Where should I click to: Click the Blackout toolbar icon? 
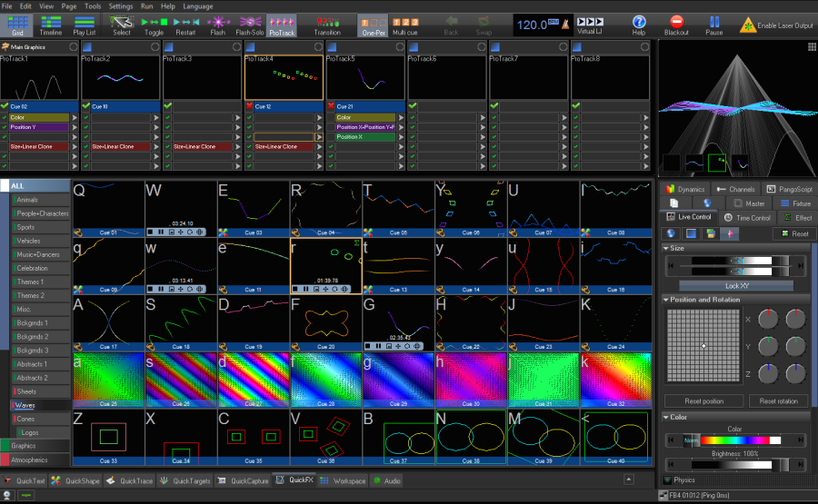(676, 22)
